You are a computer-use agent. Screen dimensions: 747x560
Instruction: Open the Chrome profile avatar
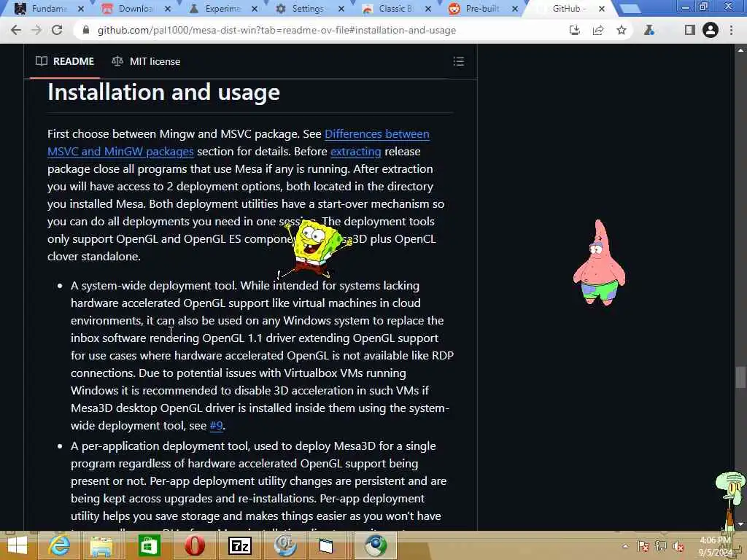click(710, 30)
